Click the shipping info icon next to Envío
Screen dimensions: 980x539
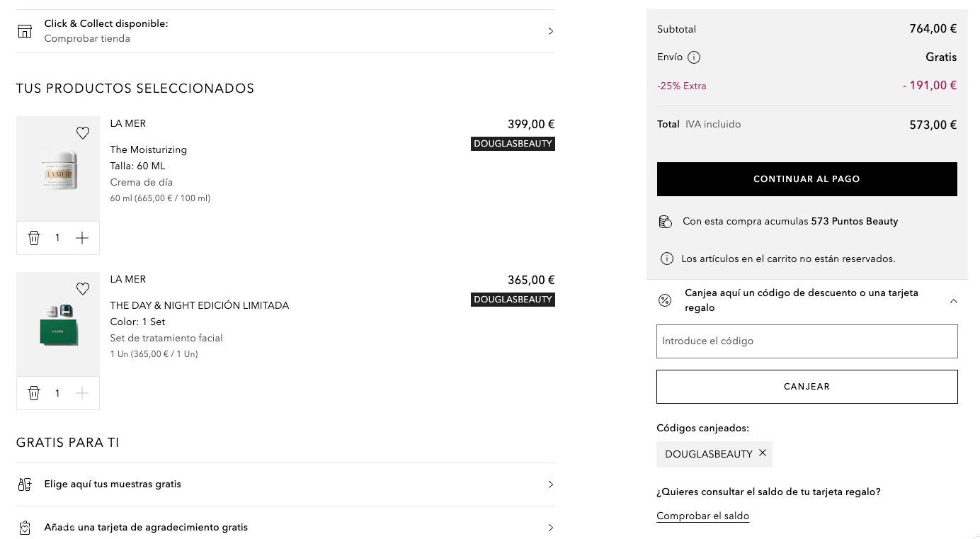(x=694, y=57)
